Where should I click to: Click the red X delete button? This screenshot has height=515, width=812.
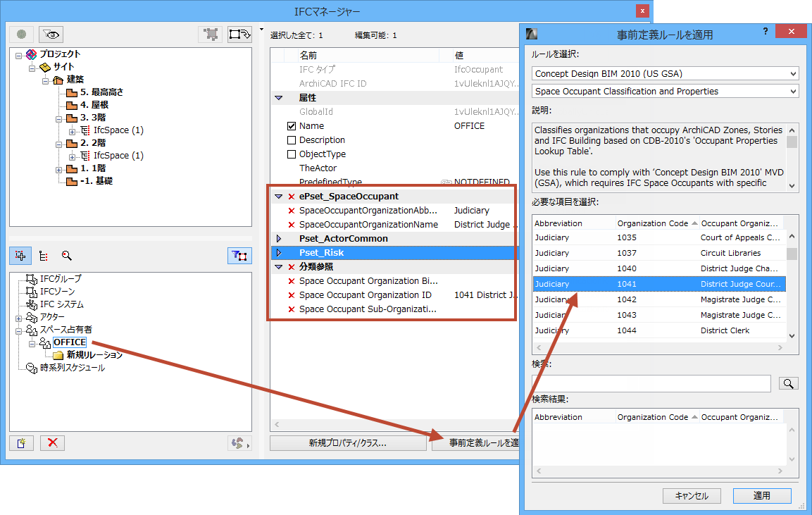coord(52,443)
